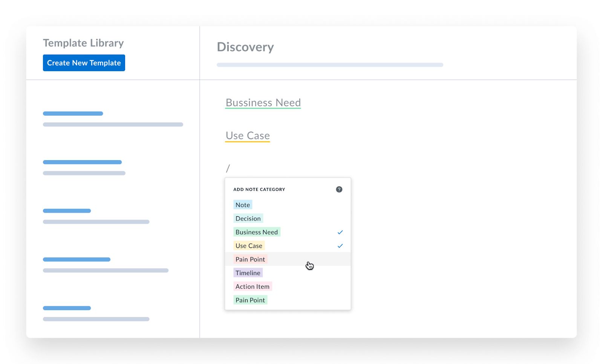Open the last template in the library list

(x=67, y=308)
